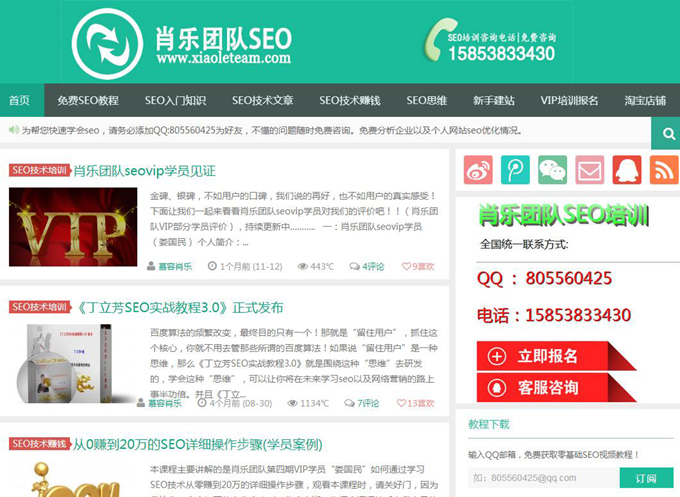Open the teal Tencent Weibo icon

(515, 170)
